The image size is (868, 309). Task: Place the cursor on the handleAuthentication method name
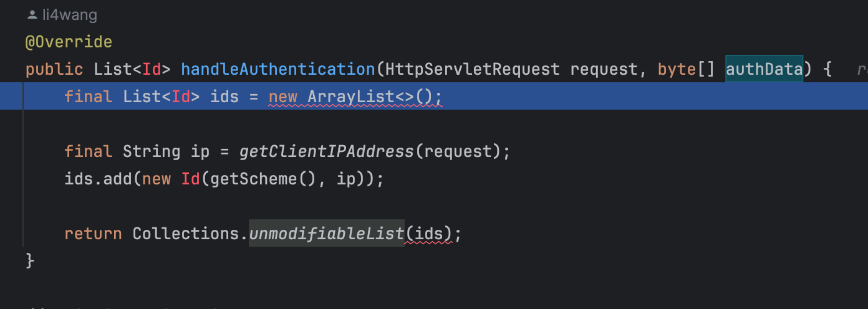tap(278, 69)
